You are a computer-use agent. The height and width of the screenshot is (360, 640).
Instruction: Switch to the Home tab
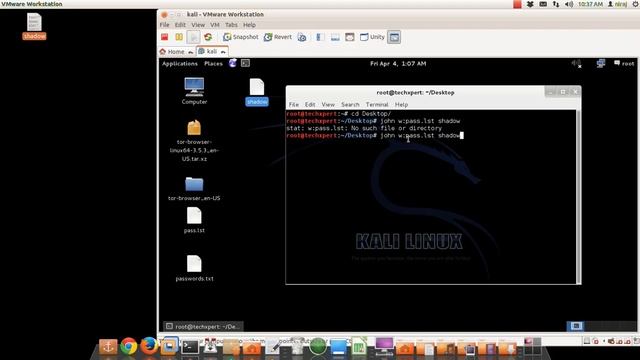(x=176, y=52)
